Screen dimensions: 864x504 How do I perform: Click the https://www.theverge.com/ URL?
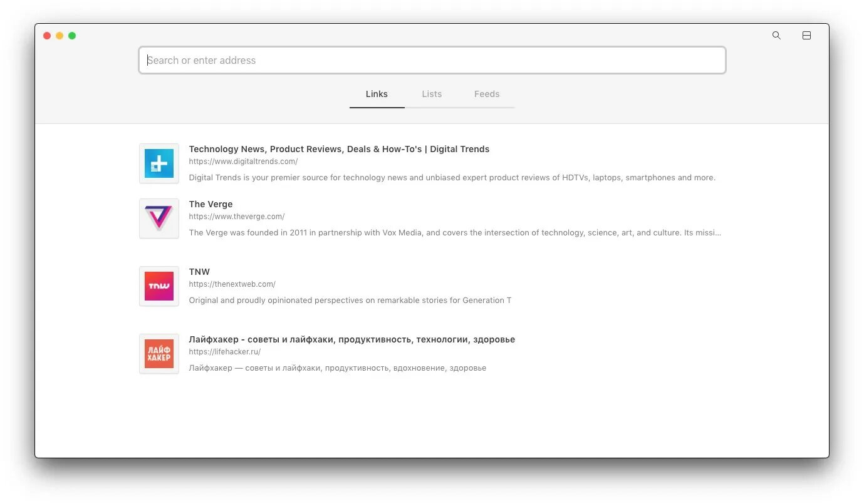pyautogui.click(x=237, y=217)
